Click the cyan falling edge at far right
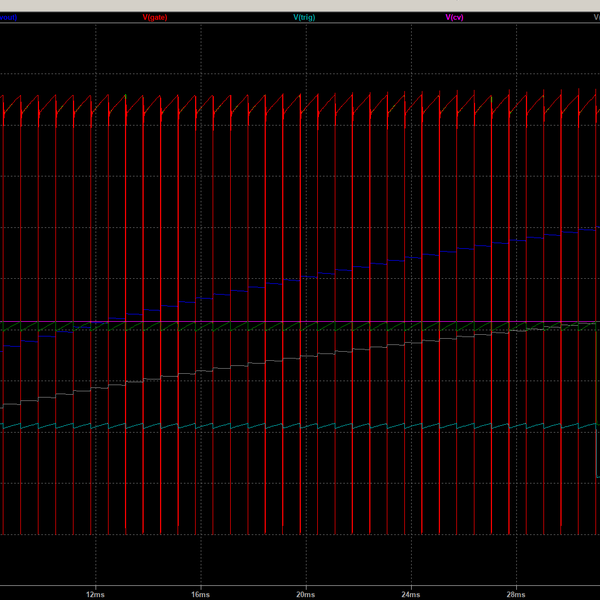Image resolution: width=600 pixels, height=600 pixels. tap(597, 400)
